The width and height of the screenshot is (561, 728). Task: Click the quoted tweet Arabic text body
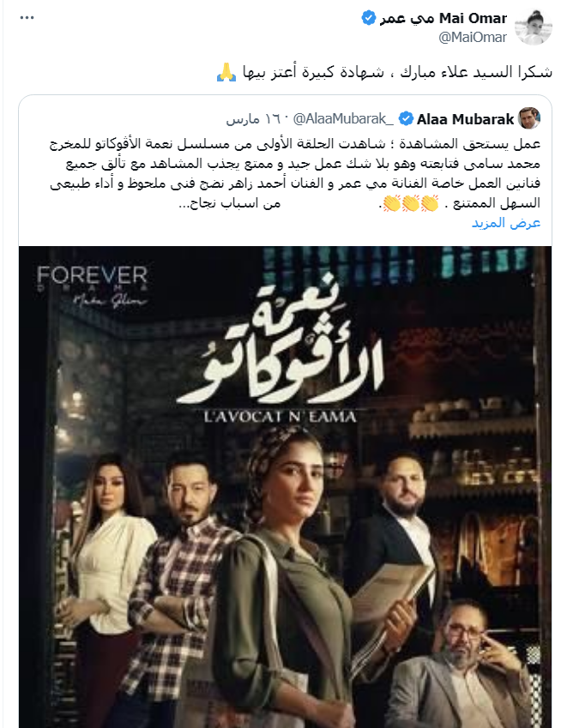click(x=295, y=174)
